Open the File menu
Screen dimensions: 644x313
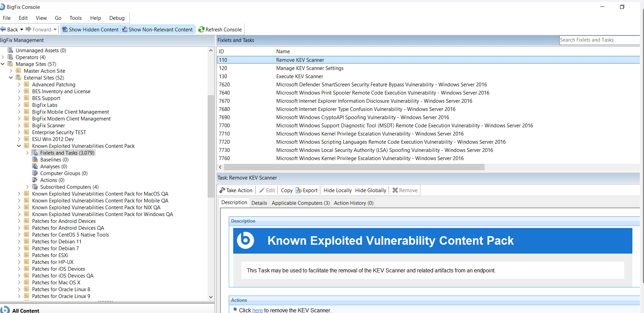[6, 18]
